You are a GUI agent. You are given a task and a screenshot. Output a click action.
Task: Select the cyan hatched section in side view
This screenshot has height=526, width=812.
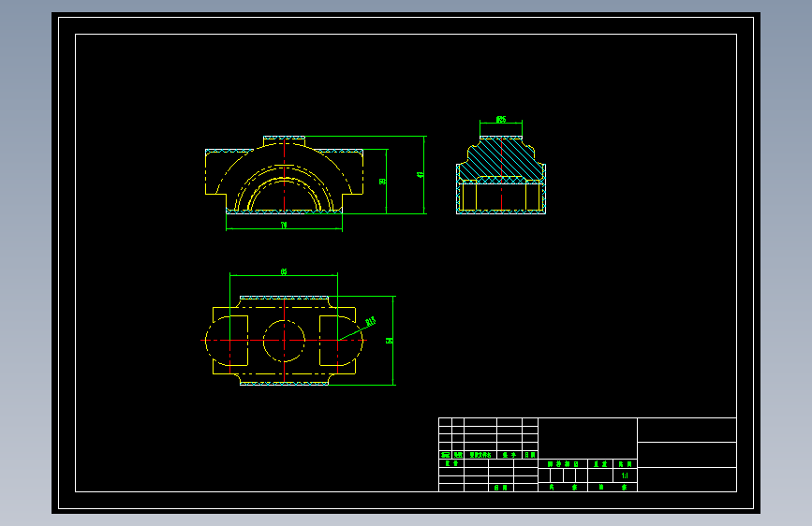[501, 158]
